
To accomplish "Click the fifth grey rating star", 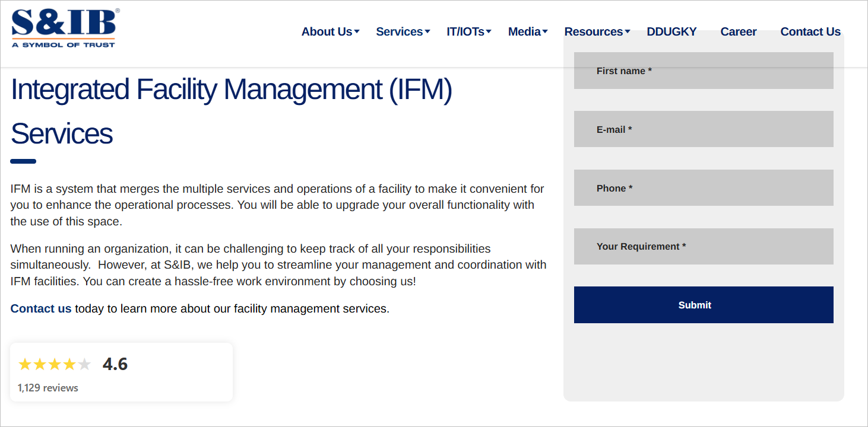I will click(84, 364).
